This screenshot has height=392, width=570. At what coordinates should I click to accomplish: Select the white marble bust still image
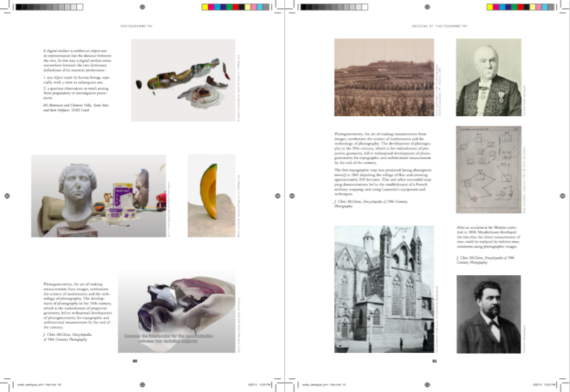click(98, 196)
